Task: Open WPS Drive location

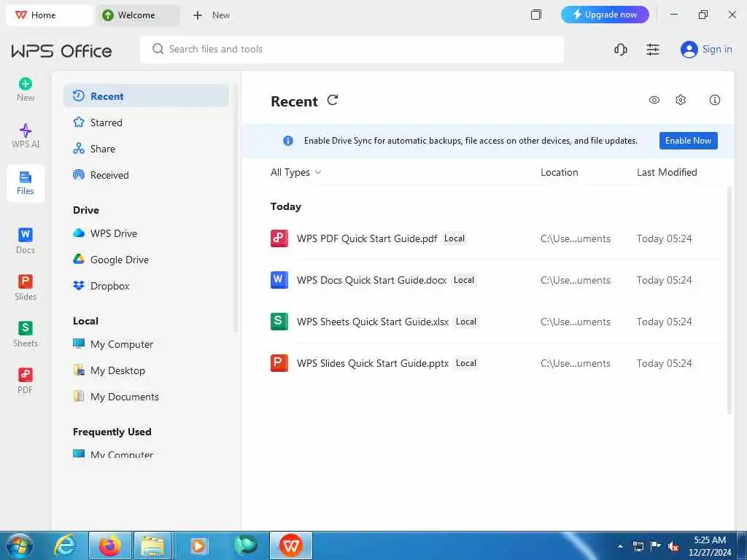Action: pyautogui.click(x=146, y=233)
